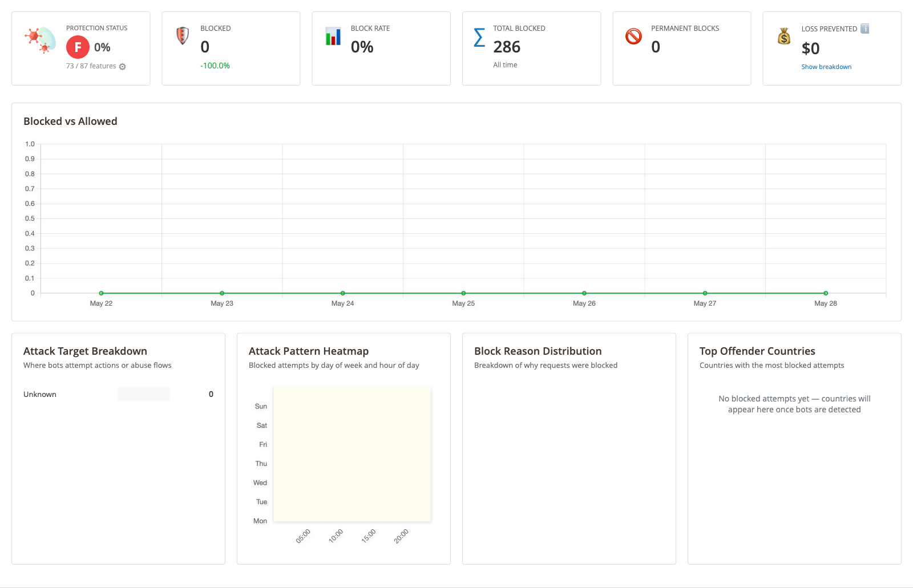Click the Unknown row label
This screenshot has height=588, width=913.
tap(40, 394)
